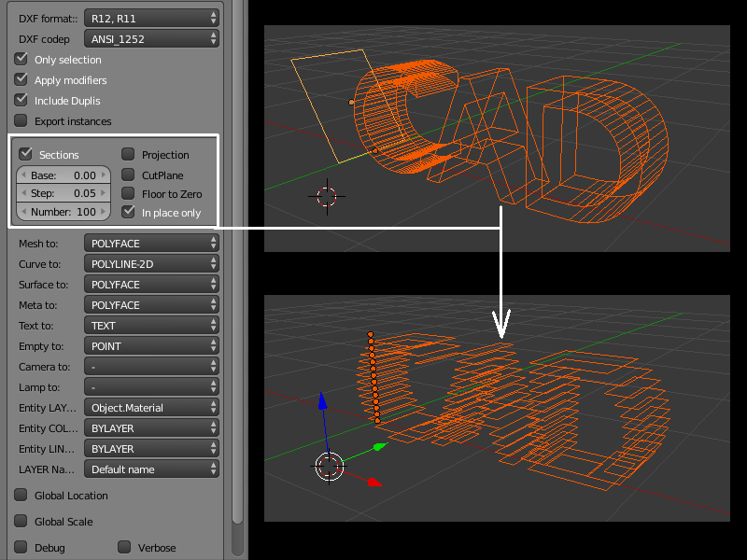747x560 pixels.
Task: Check the Verbose option
Action: pos(124,547)
